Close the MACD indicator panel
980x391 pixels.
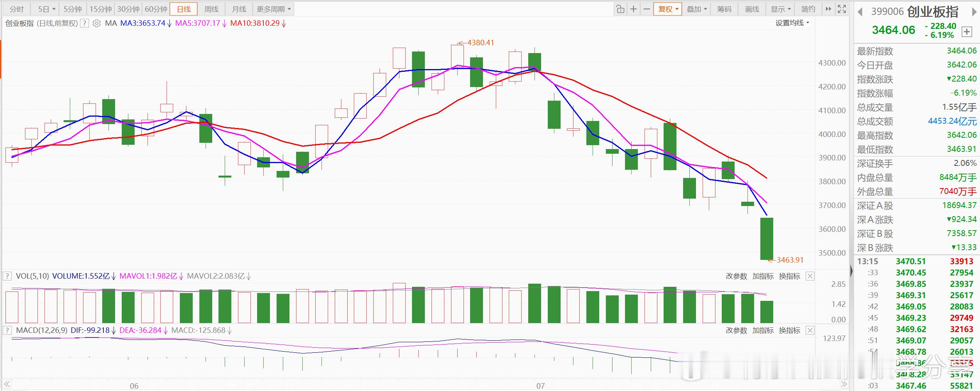[x=810, y=331]
